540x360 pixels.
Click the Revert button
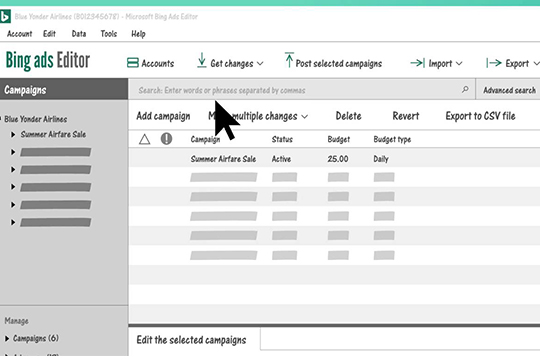(406, 116)
